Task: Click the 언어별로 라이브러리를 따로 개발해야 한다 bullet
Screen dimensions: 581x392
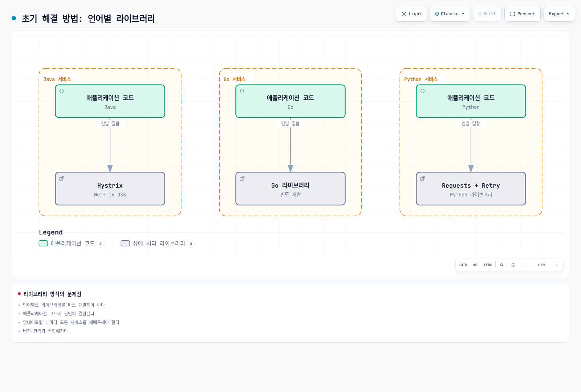Action: (64, 305)
